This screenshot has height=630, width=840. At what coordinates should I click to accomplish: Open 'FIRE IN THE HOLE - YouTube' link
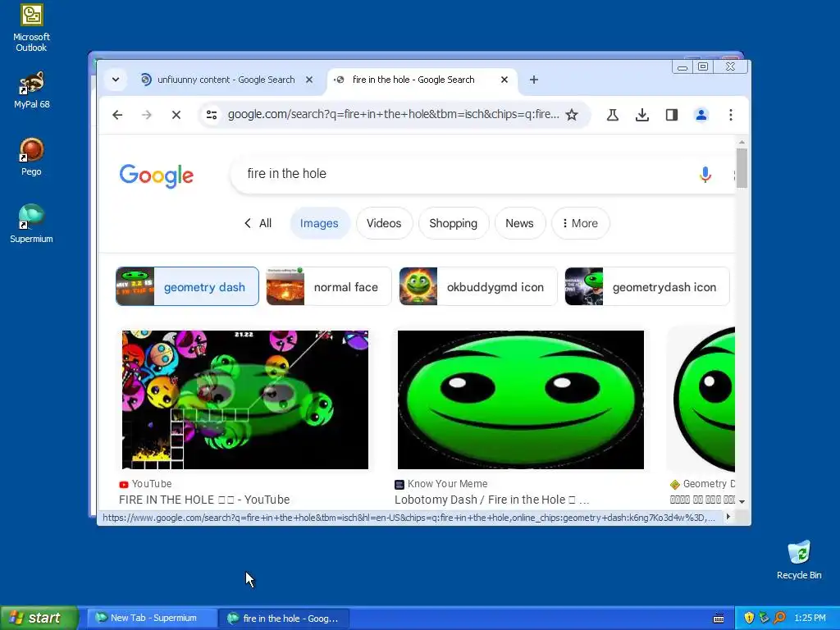pyautogui.click(x=204, y=500)
